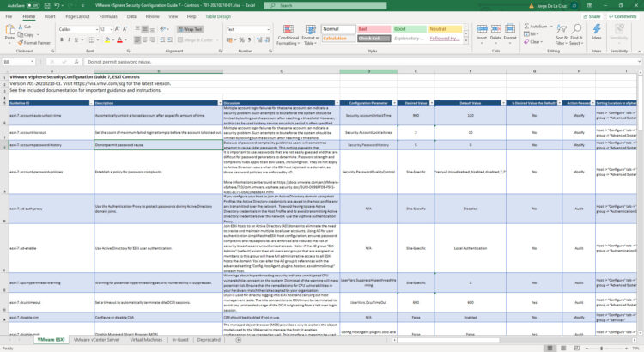This screenshot has width=644, height=352.
Task: Click the Percent Style icon
Action: point(241,39)
